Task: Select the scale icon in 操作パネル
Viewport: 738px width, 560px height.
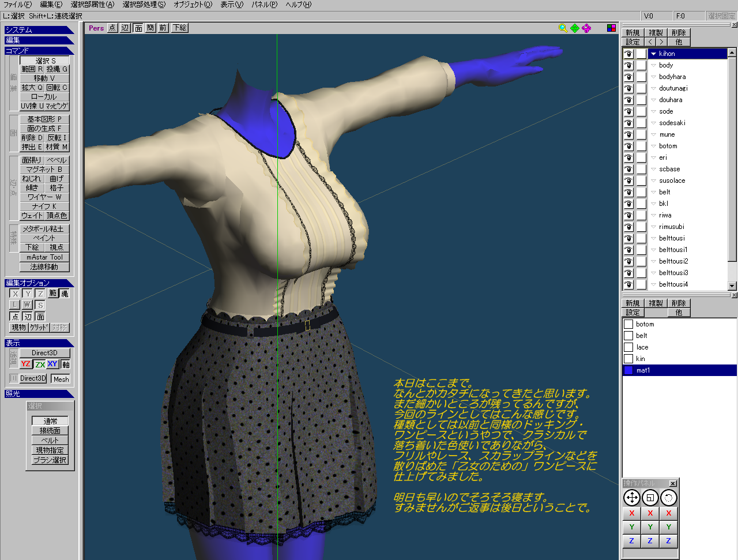Action: click(x=650, y=498)
